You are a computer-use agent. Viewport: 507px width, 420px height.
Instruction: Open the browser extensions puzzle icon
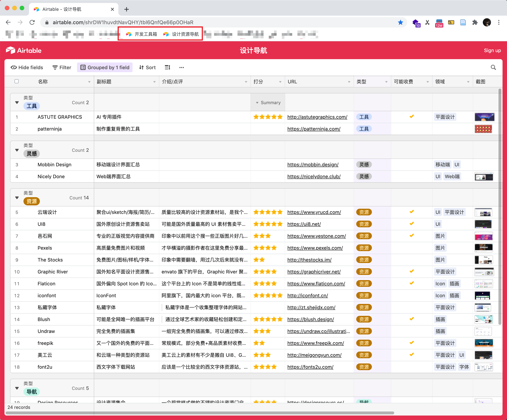[475, 23]
